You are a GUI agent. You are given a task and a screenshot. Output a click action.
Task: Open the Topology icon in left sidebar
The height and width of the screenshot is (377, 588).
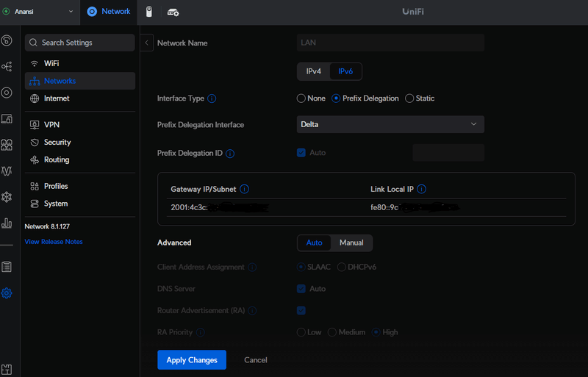click(7, 66)
